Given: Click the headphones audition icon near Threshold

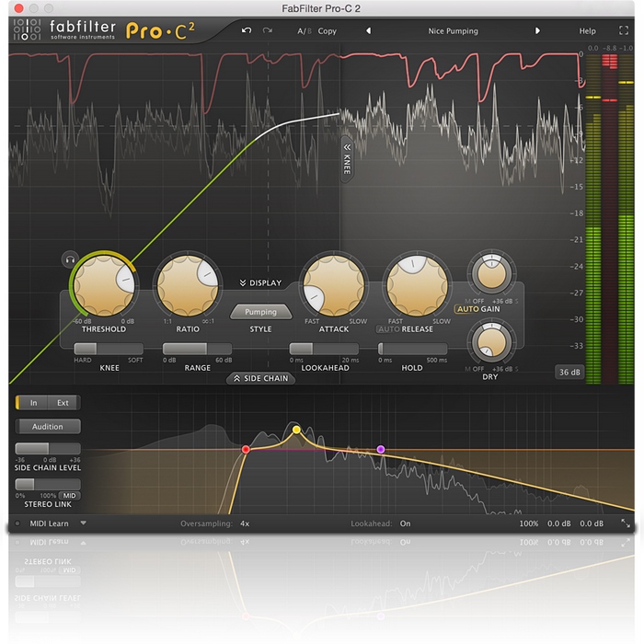Looking at the screenshot, I should point(69,259).
